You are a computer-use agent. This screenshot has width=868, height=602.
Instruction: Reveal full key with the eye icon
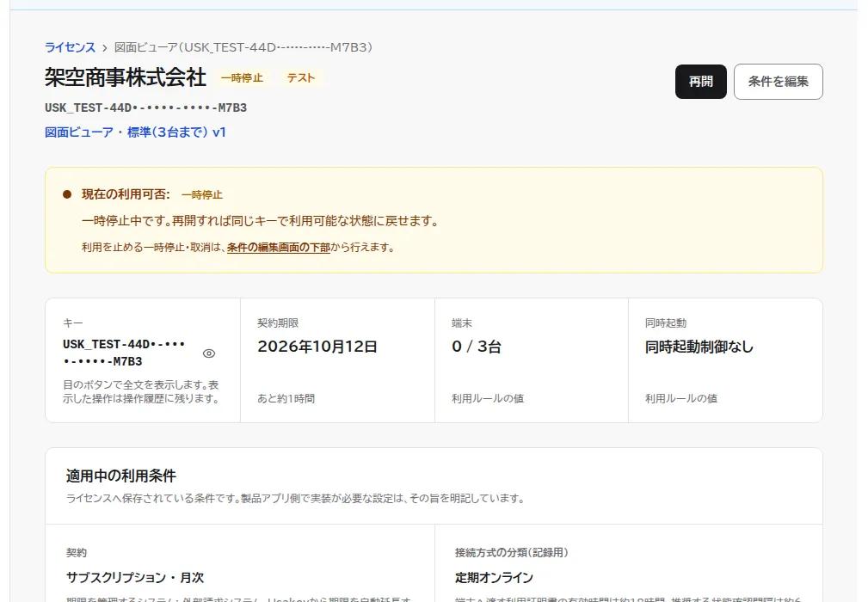(x=209, y=353)
